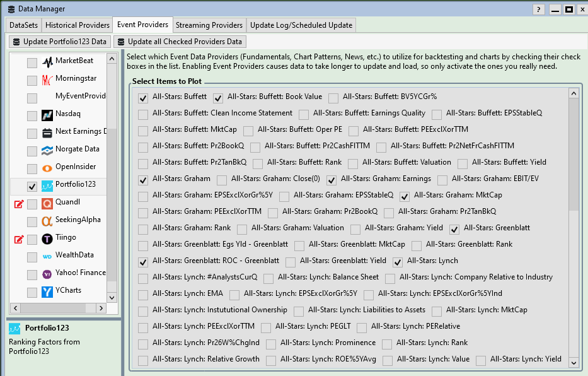Image resolution: width=588 pixels, height=376 pixels.
Task: Switch to the Historical Providers tab
Action: click(x=78, y=25)
